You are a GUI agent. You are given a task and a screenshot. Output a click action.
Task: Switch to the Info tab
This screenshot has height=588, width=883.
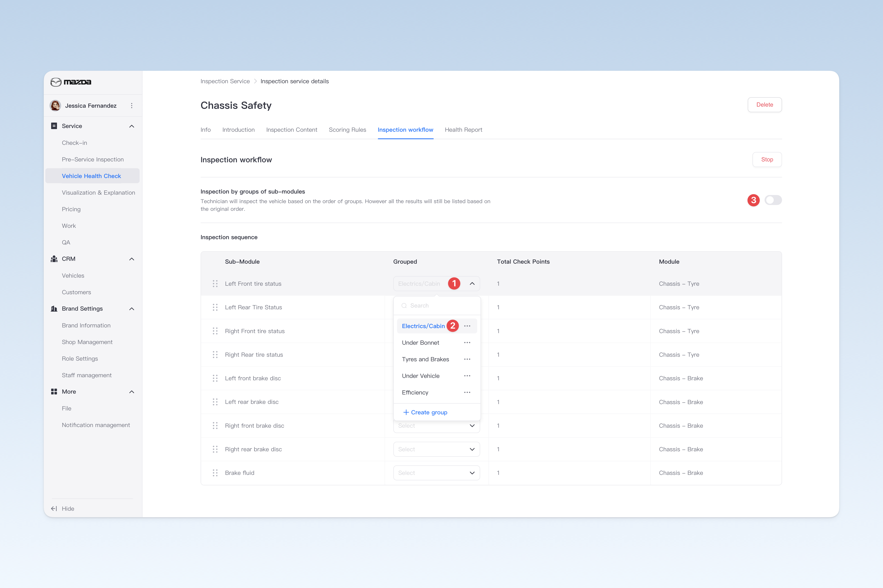click(206, 130)
